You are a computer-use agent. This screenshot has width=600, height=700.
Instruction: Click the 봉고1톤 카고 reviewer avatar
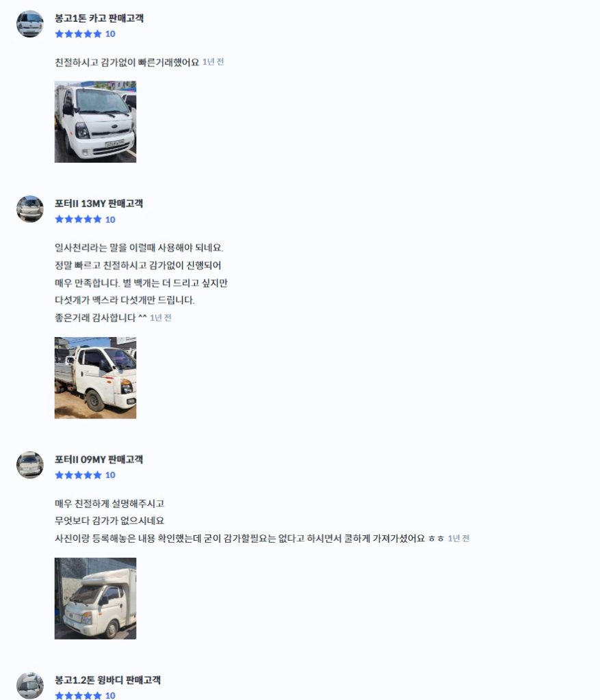(x=30, y=24)
